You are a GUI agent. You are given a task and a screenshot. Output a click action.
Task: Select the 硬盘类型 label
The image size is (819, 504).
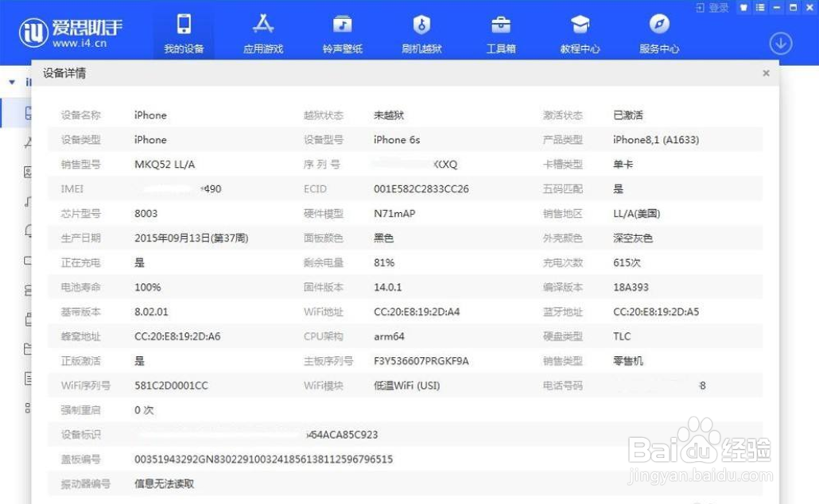tap(562, 336)
